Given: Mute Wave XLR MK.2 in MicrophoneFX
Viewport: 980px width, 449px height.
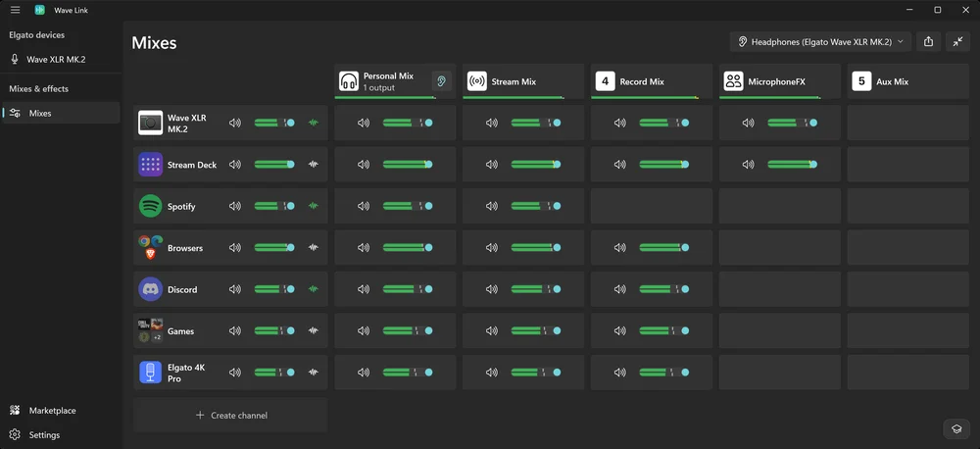Looking at the screenshot, I should [748, 123].
